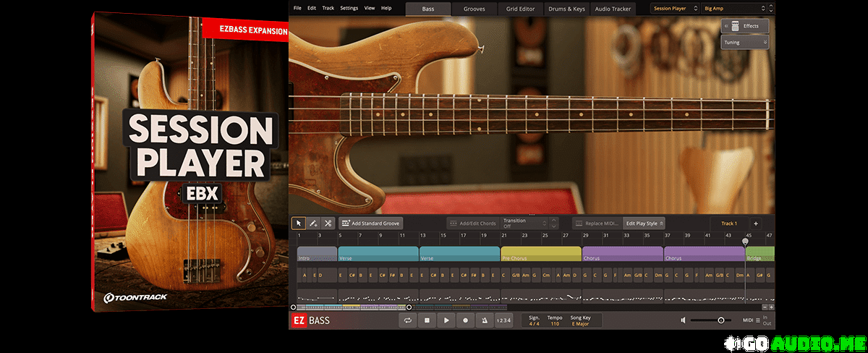Select the scissors cut tool

(328, 224)
